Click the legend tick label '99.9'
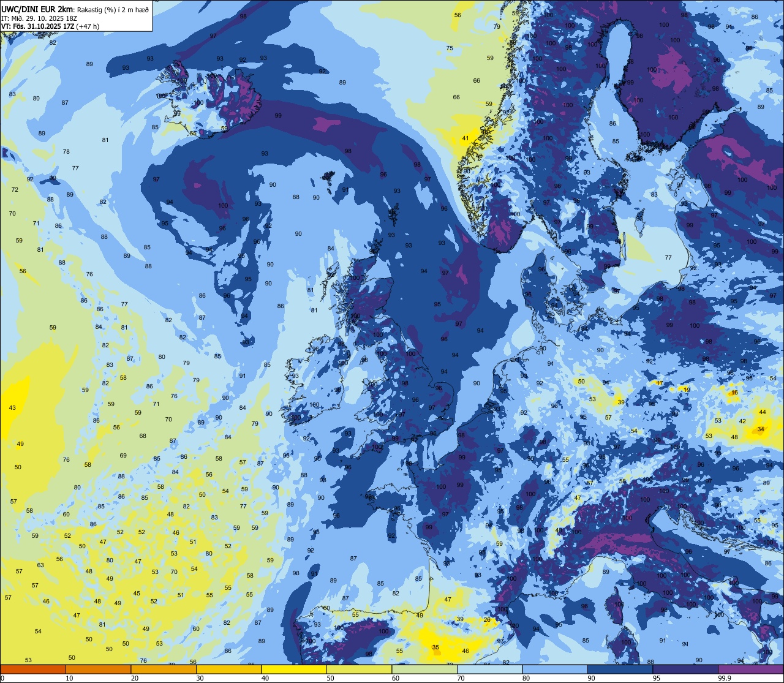The height and width of the screenshot is (683, 784). (x=725, y=678)
